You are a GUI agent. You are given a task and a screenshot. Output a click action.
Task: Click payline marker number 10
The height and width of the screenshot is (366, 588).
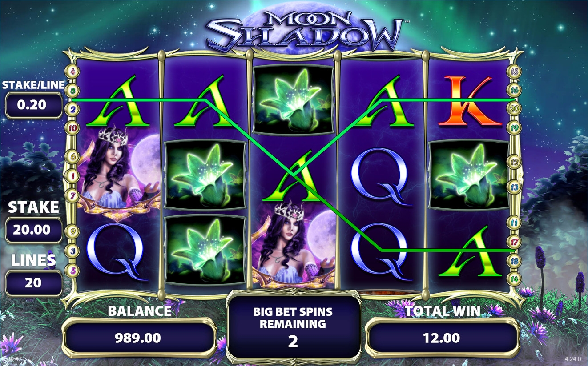coord(72,128)
